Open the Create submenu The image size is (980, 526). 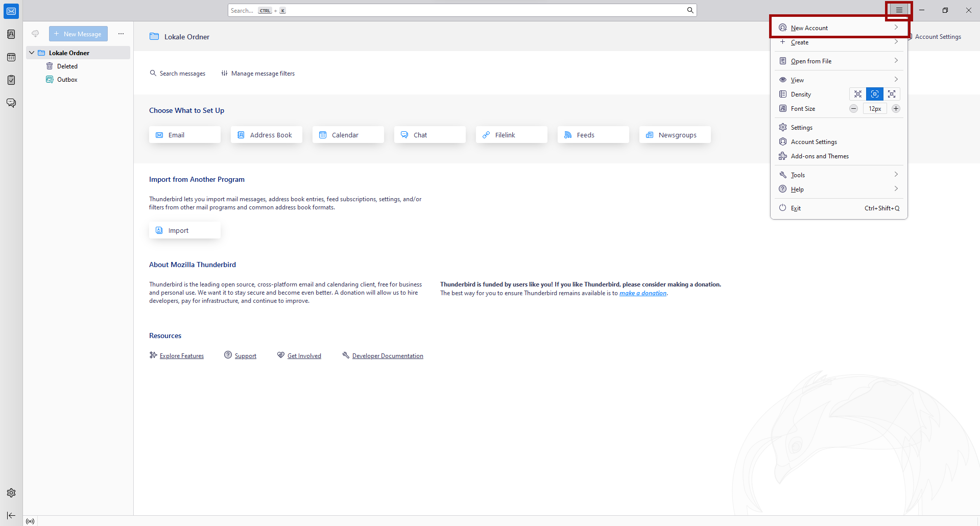[839, 42]
